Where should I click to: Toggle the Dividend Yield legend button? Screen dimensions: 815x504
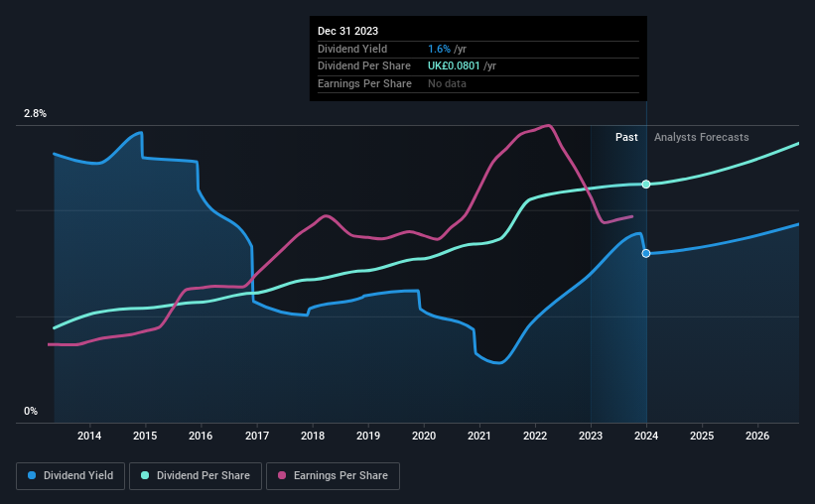click(x=70, y=476)
